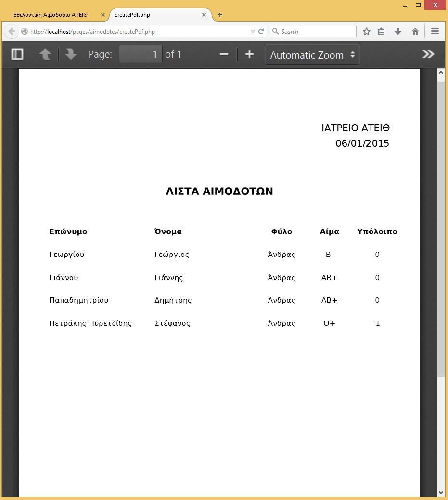Click the first name Γιάννης
The height and width of the screenshot is (500, 448).
click(169, 277)
